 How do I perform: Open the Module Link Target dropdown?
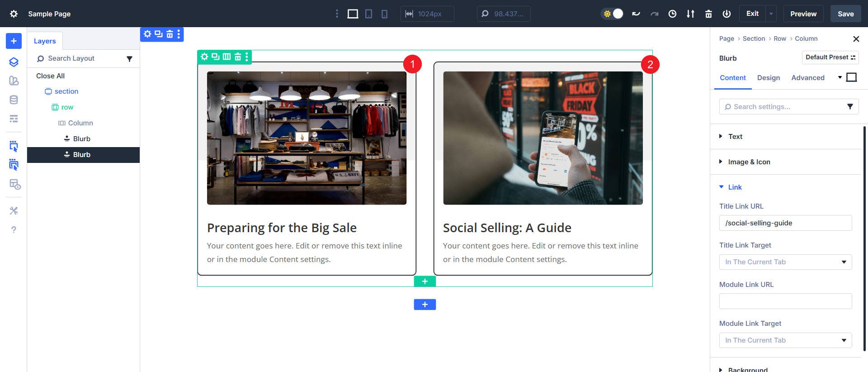tap(786, 340)
